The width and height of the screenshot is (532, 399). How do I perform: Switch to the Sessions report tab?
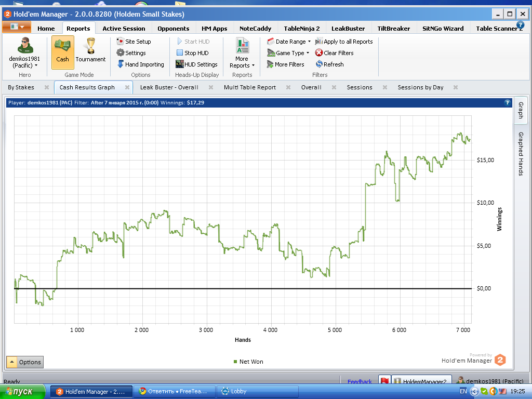(360, 87)
